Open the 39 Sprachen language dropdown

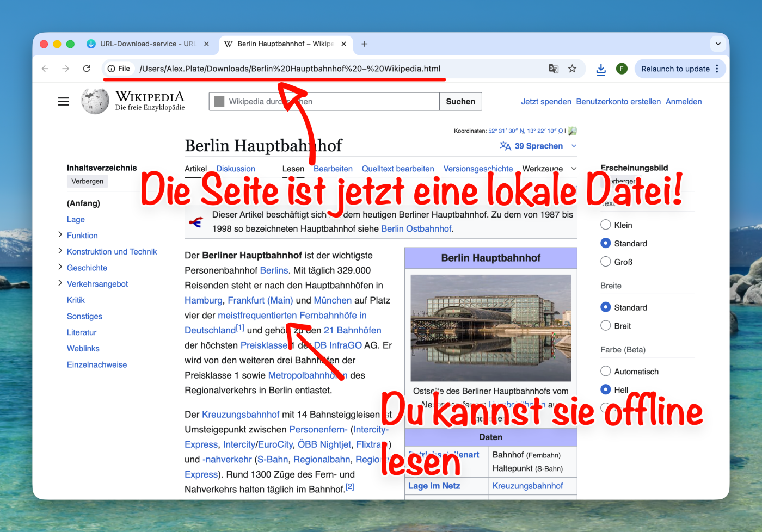[538, 146]
